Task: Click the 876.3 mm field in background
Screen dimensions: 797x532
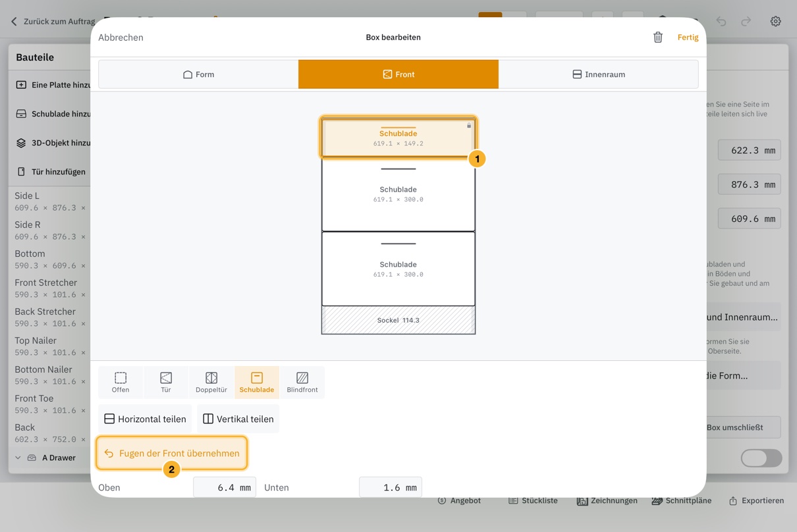Action: coord(750,184)
